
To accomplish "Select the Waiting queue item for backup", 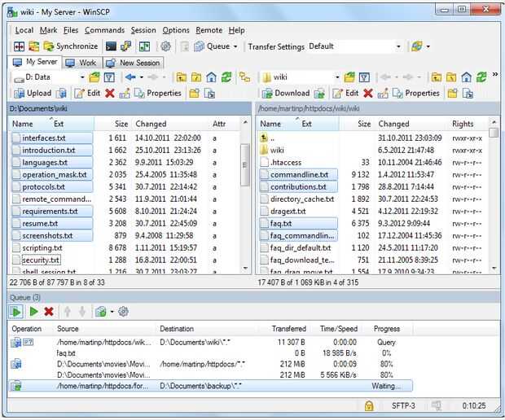I will (x=211, y=386).
